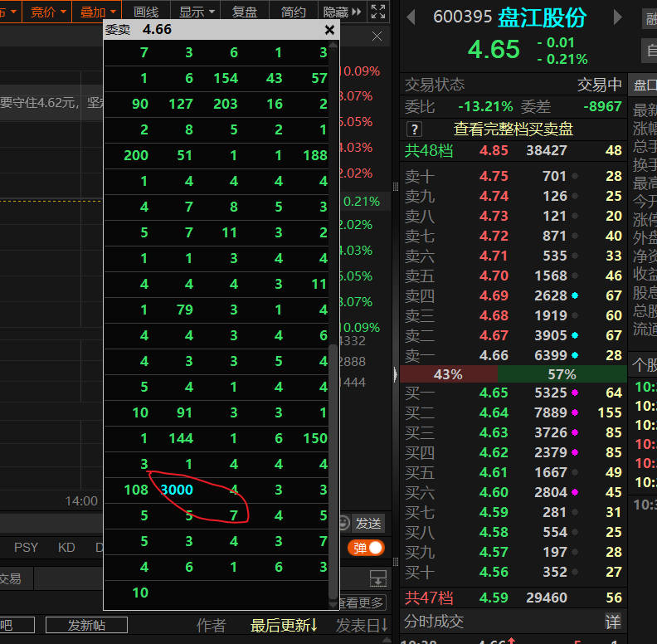Click the 108 cell left of 3000
The width and height of the screenshot is (657, 644).
[136, 490]
